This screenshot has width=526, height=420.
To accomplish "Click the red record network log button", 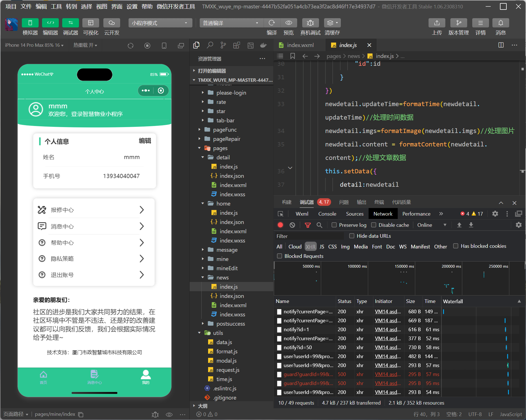I will click(280, 225).
